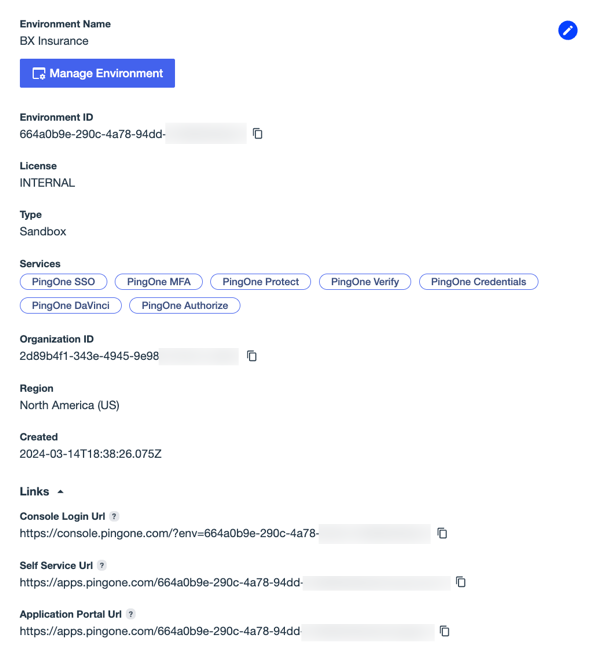Screen dimensions: 600x648
Task: Click the blue pencil edit icon
Action: [567, 31]
